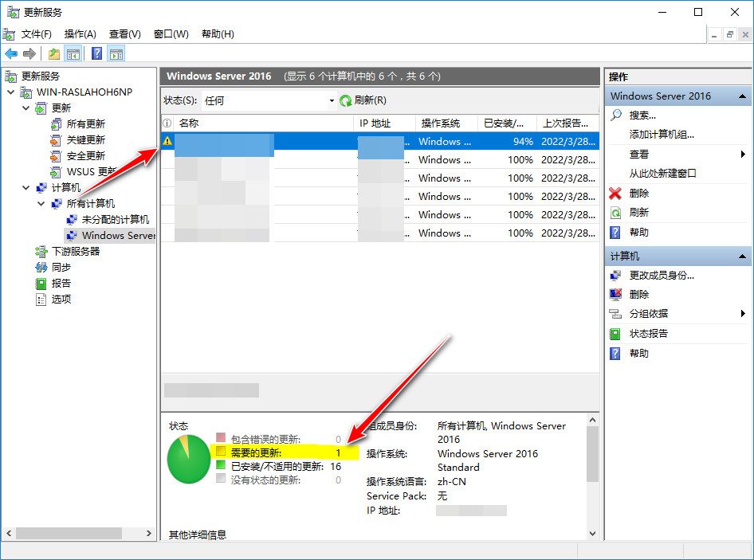Select Security Updates (安全更新) node
Viewport: 754px width, 560px height.
point(85,156)
